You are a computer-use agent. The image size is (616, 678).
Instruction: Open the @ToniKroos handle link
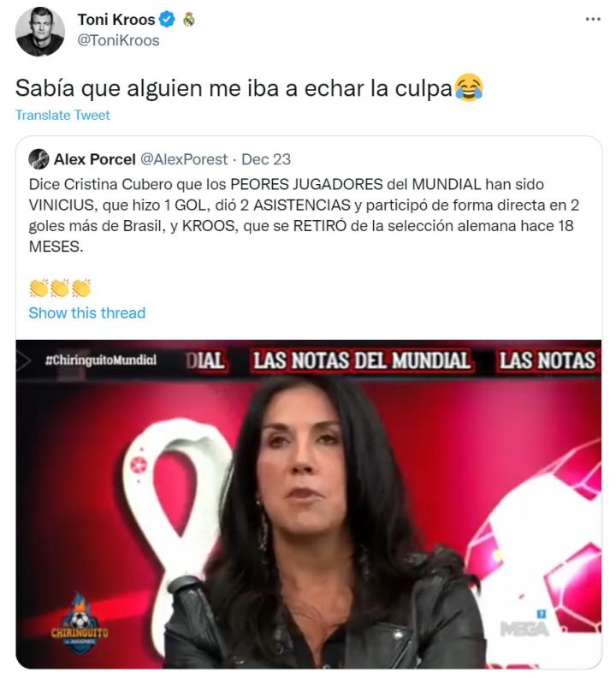tap(118, 40)
